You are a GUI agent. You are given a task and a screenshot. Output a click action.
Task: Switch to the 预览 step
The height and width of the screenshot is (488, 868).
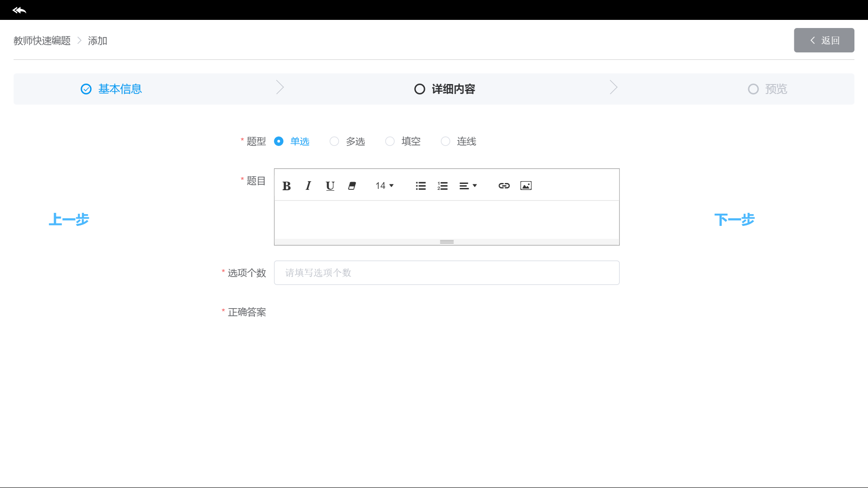(x=768, y=89)
